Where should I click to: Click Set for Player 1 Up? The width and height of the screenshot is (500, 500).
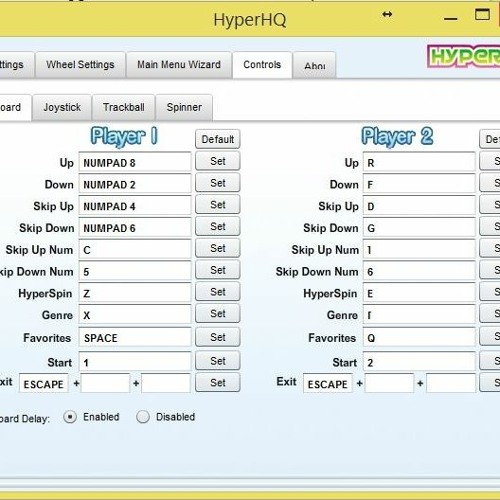[x=218, y=161]
